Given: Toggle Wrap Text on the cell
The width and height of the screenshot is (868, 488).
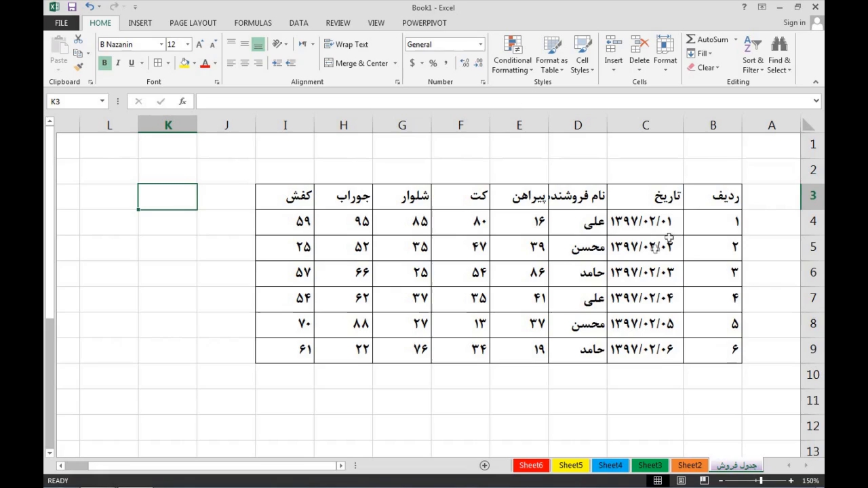Looking at the screenshot, I should (346, 44).
